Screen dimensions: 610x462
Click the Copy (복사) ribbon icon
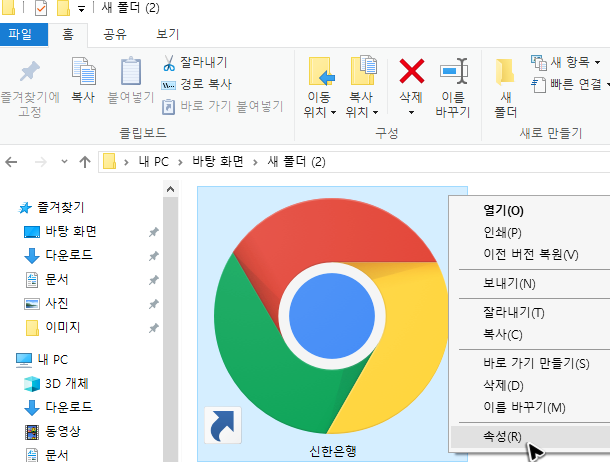tap(83, 71)
